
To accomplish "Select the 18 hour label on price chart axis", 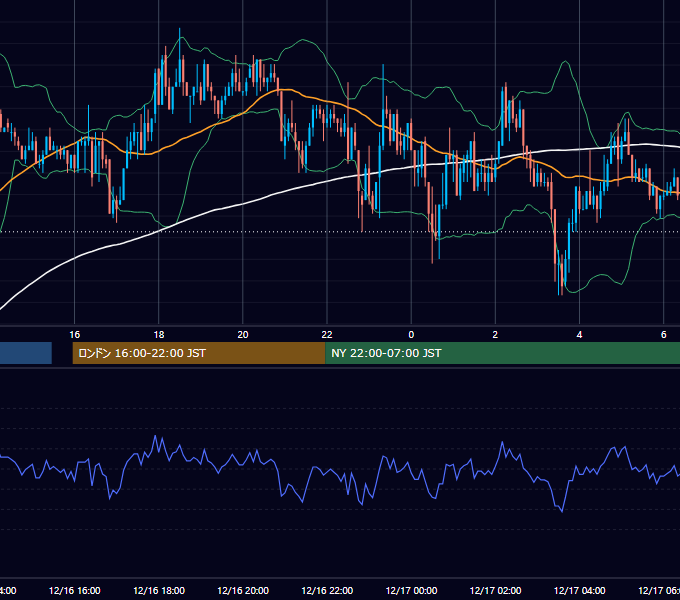I will click(159, 334).
